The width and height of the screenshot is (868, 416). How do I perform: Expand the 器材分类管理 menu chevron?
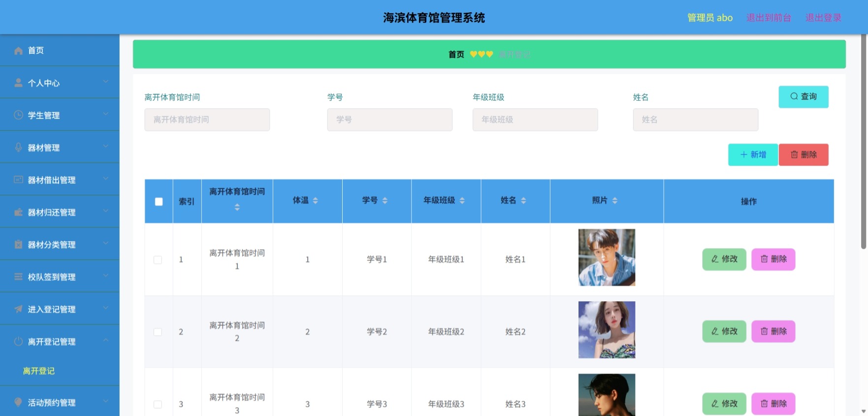pos(106,243)
